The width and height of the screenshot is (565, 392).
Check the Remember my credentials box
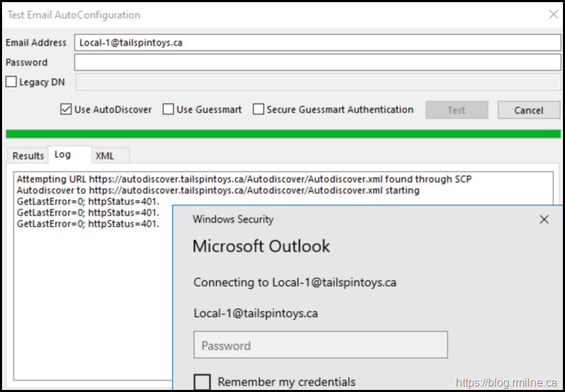click(x=202, y=382)
